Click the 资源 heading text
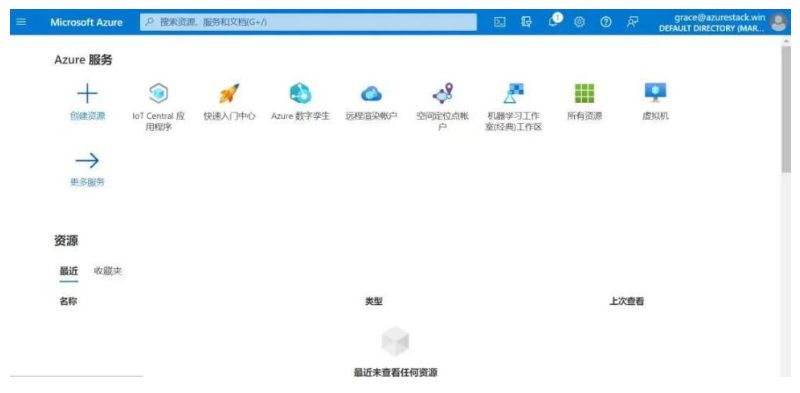 coord(66,241)
